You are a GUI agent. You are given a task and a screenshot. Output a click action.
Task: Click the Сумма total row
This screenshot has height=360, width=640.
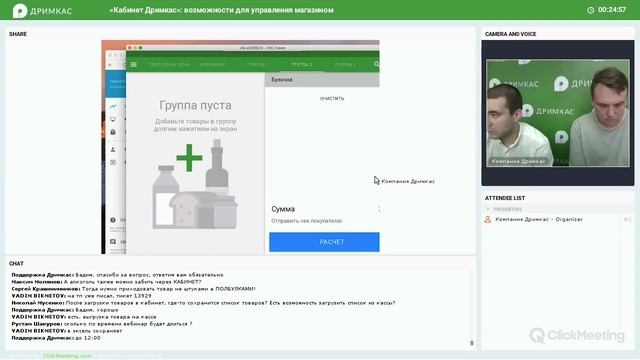(x=324, y=209)
